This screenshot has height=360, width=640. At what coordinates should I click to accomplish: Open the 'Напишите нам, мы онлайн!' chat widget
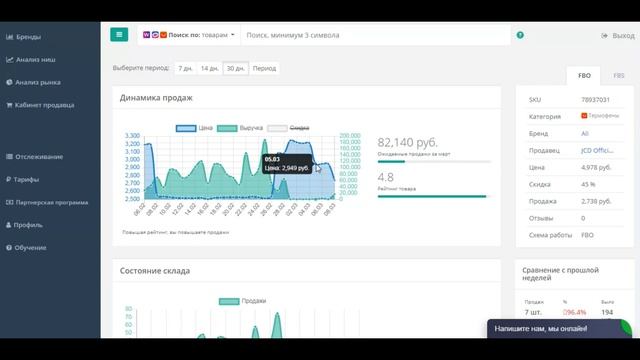pyautogui.click(x=560, y=329)
